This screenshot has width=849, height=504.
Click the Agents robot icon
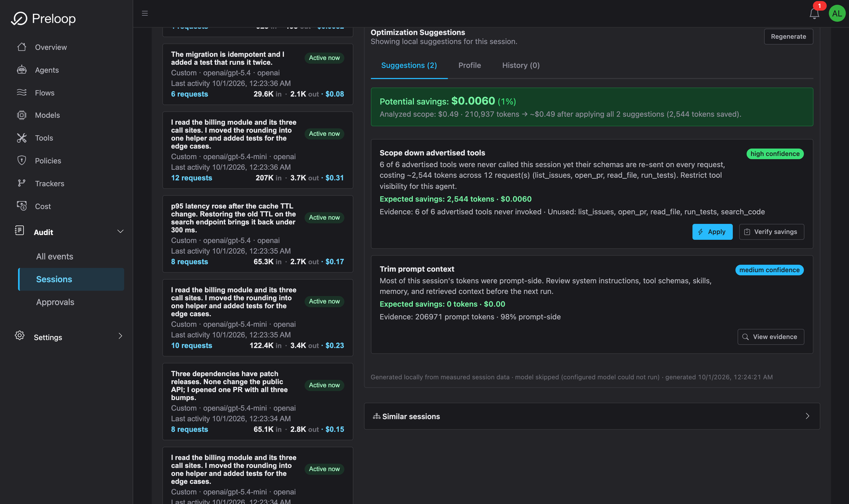pos(22,69)
